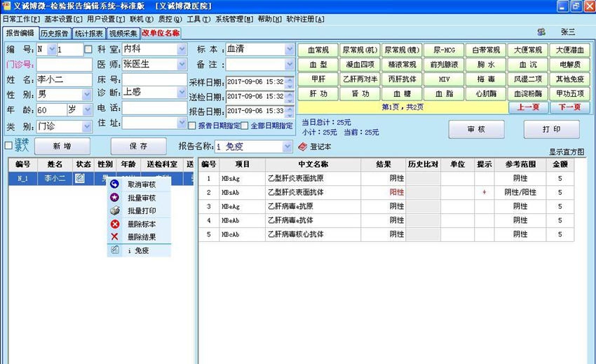Open the age unit 岁 dropdown

tap(87, 110)
